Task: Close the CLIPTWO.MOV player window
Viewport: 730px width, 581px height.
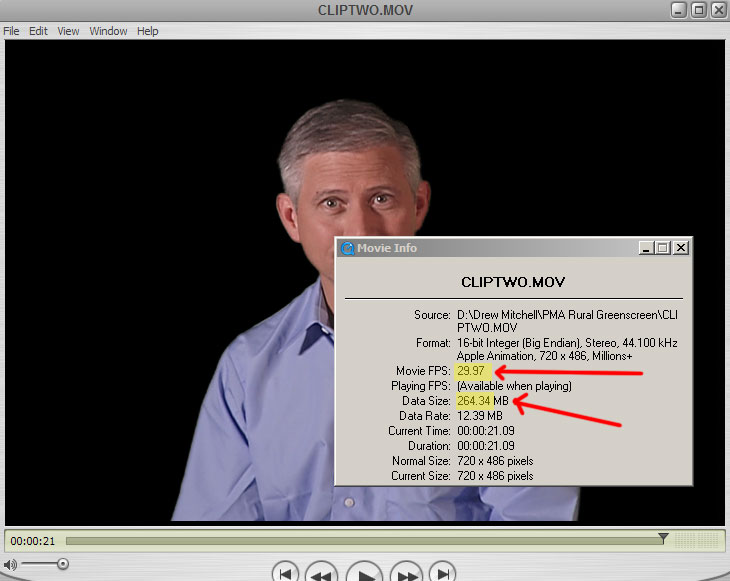Action: click(717, 10)
